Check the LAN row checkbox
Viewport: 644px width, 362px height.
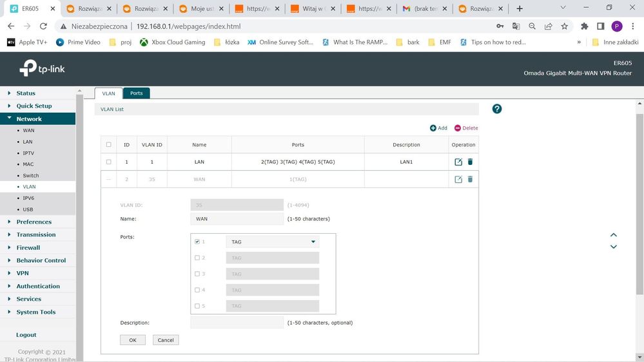point(108,162)
